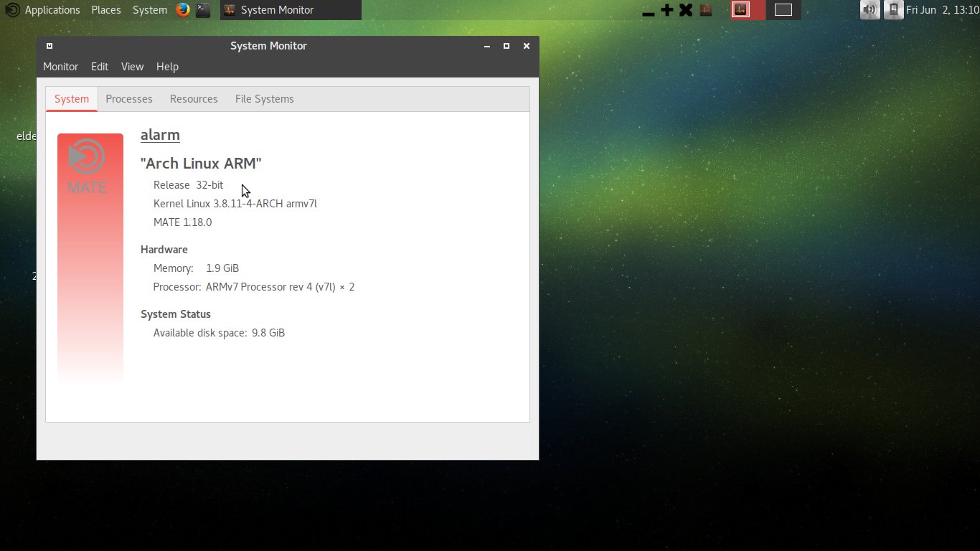980x551 pixels.
Task: Minimize the System Monitor window
Action: click(x=487, y=46)
